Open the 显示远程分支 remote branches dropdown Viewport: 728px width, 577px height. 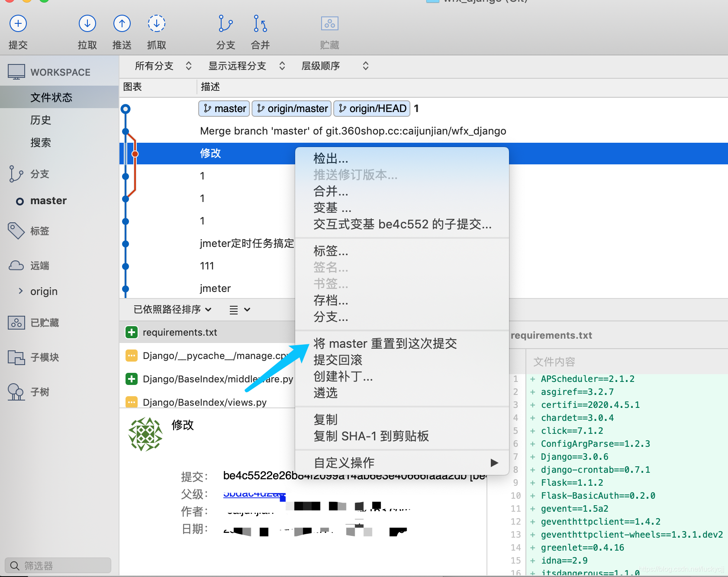point(245,66)
